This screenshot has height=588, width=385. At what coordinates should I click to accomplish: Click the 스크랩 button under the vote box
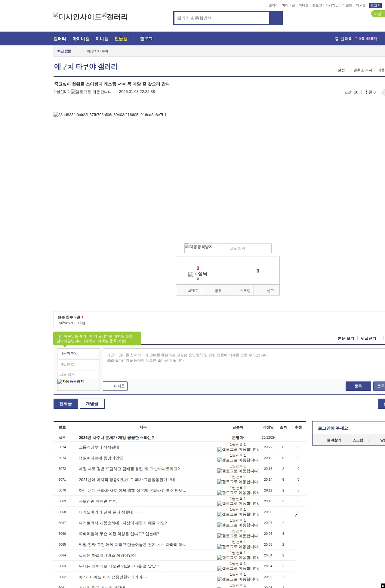click(241, 290)
